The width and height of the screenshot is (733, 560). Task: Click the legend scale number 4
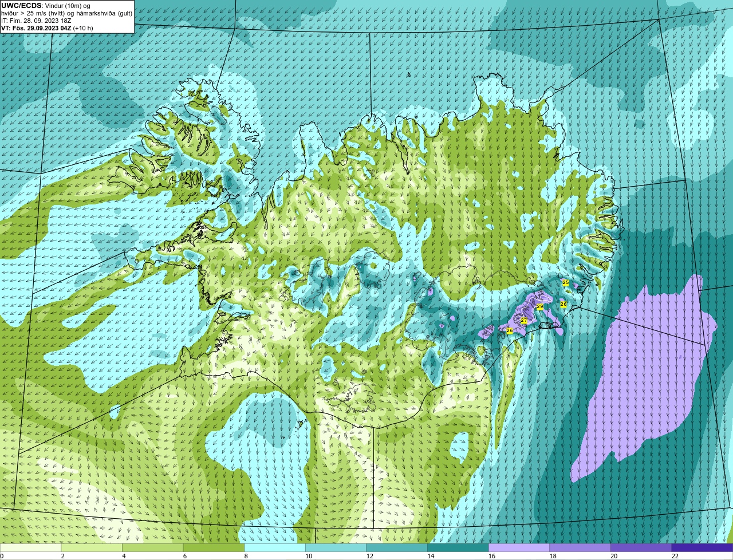tap(124, 556)
